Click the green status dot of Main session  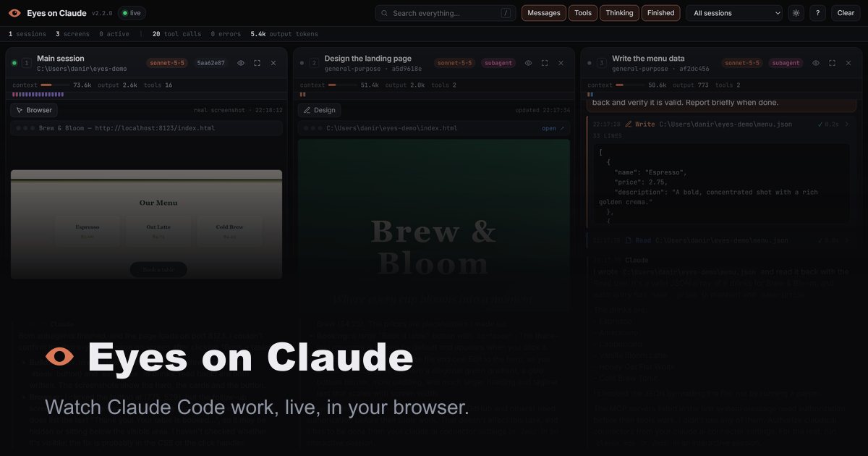pyautogui.click(x=14, y=63)
